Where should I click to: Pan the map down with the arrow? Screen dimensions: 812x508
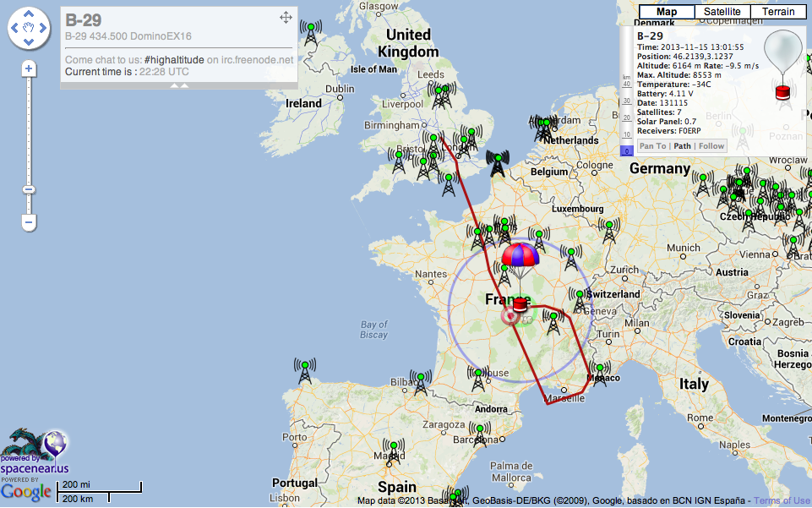point(29,41)
